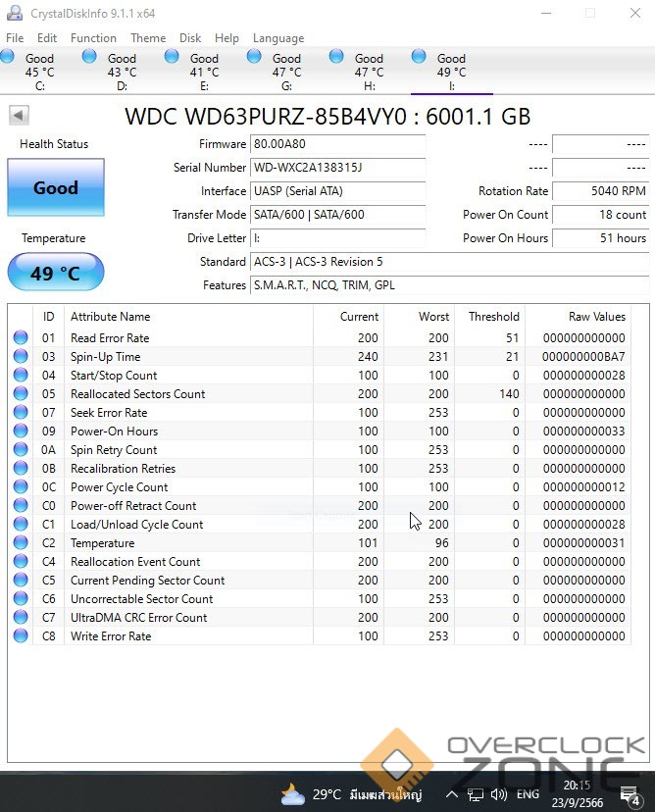Open the taskbar clock and date
The width and height of the screenshot is (655, 812).
tap(577, 794)
